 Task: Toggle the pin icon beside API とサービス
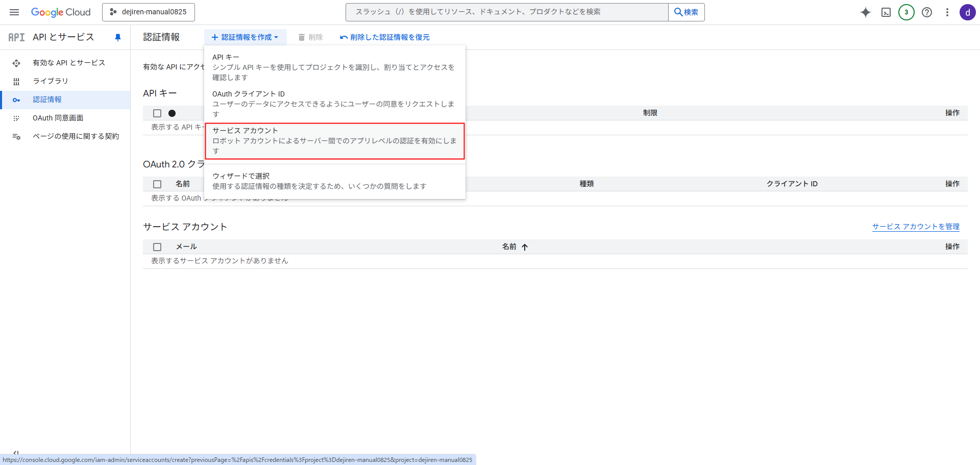118,37
